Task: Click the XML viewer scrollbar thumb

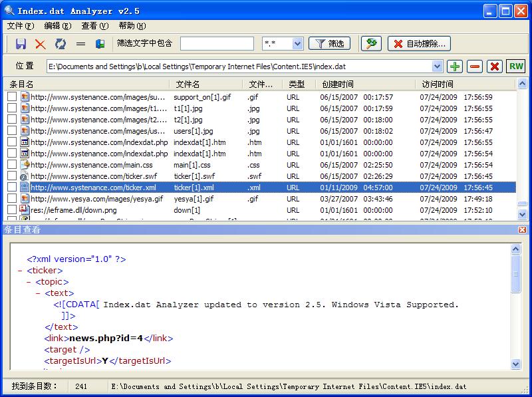Action: point(516,273)
